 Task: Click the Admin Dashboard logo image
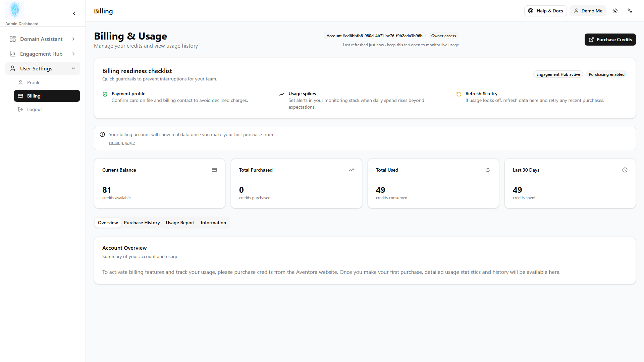tap(15, 10)
